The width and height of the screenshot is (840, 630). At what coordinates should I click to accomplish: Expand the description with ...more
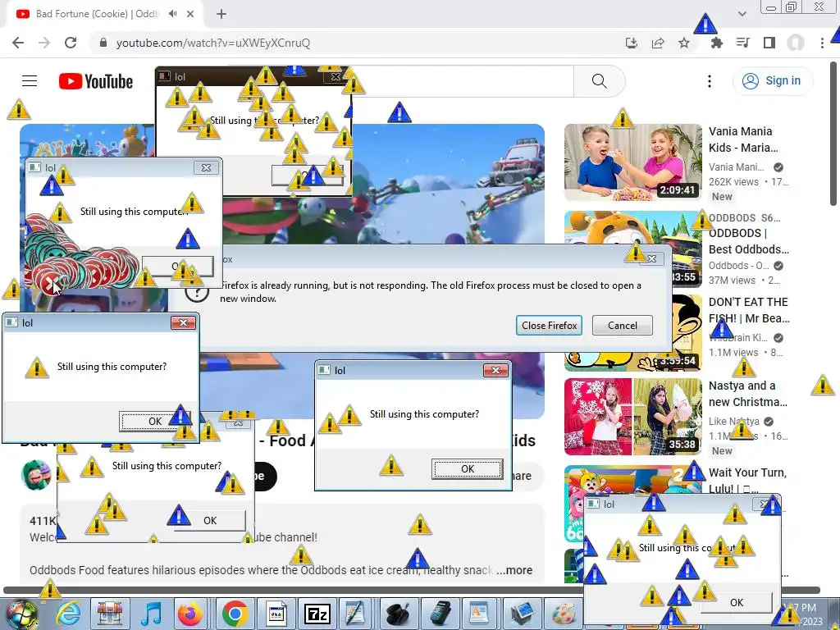514,570
